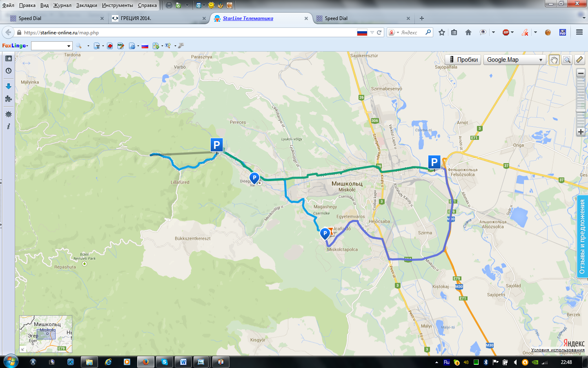Open the Условия использования link
This screenshot has height=368, width=588.
(x=557, y=350)
